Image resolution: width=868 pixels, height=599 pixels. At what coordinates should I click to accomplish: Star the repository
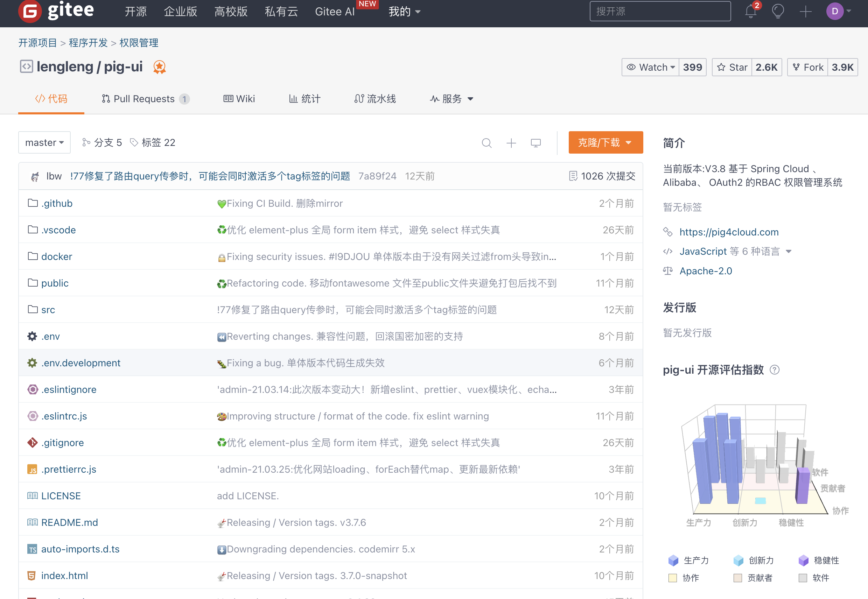tap(732, 67)
